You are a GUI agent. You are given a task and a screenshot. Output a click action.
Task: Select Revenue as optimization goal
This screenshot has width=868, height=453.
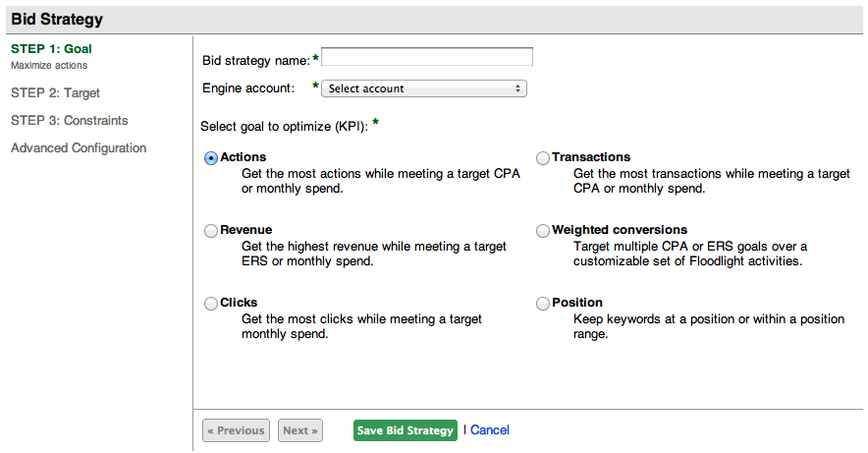[x=211, y=230]
